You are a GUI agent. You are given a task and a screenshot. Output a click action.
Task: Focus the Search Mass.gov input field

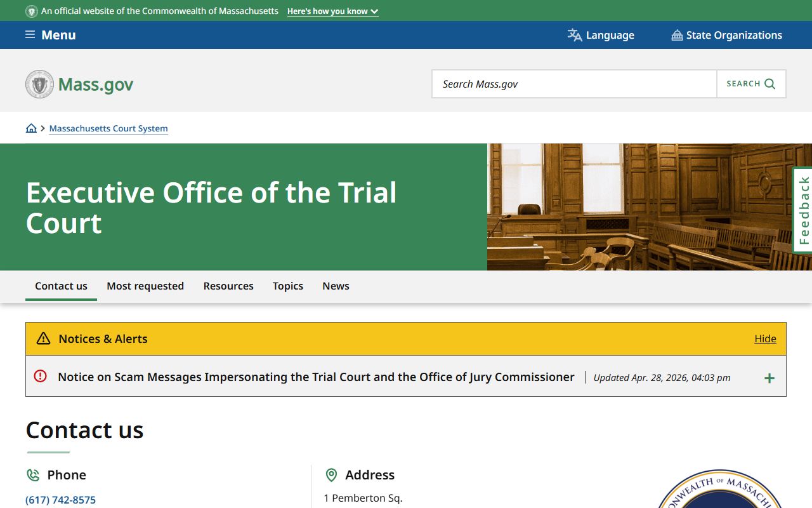(x=574, y=84)
